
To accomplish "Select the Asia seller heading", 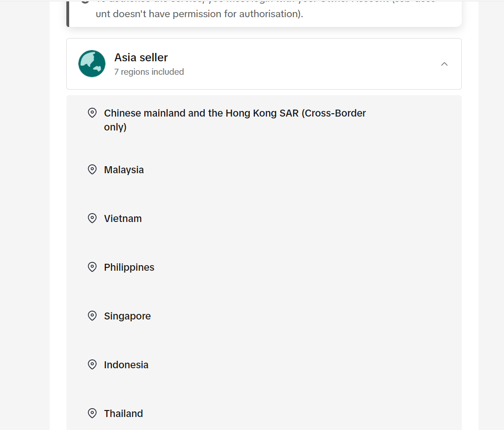I will (x=141, y=58).
